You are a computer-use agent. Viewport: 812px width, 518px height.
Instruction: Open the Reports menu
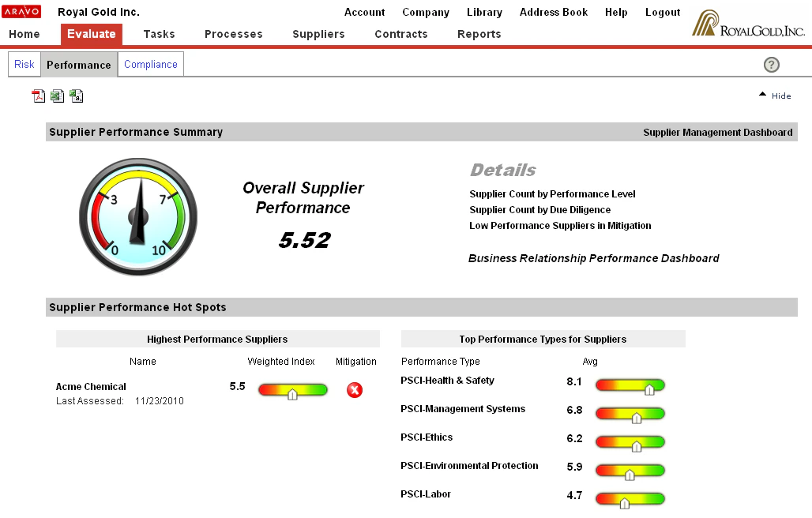(479, 34)
